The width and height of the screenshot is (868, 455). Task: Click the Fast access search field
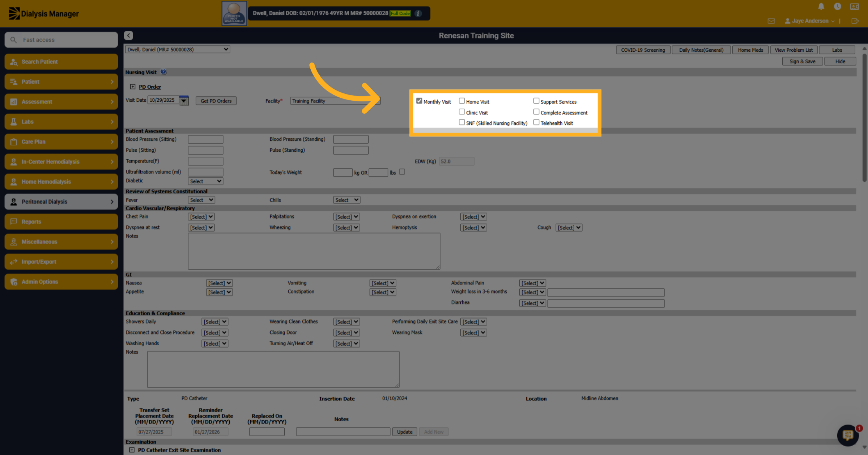(x=61, y=40)
